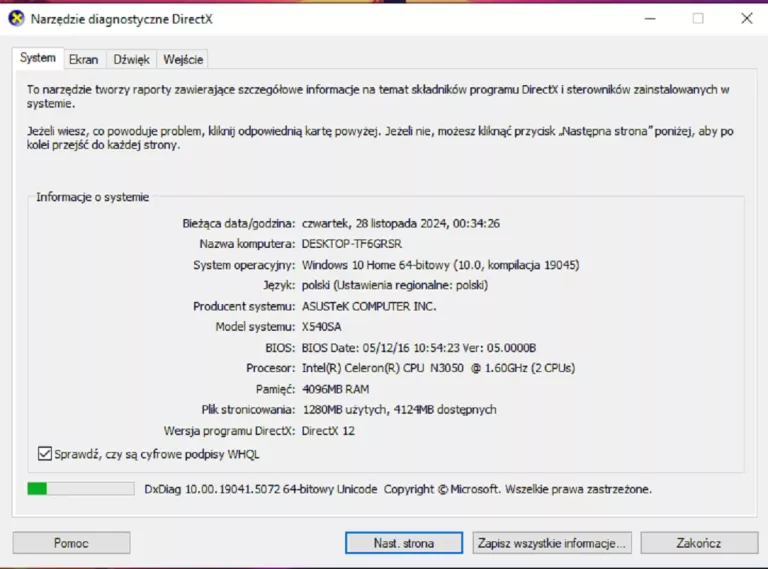768x569 pixels.
Task: Click the green progress bar
Action: point(81,489)
